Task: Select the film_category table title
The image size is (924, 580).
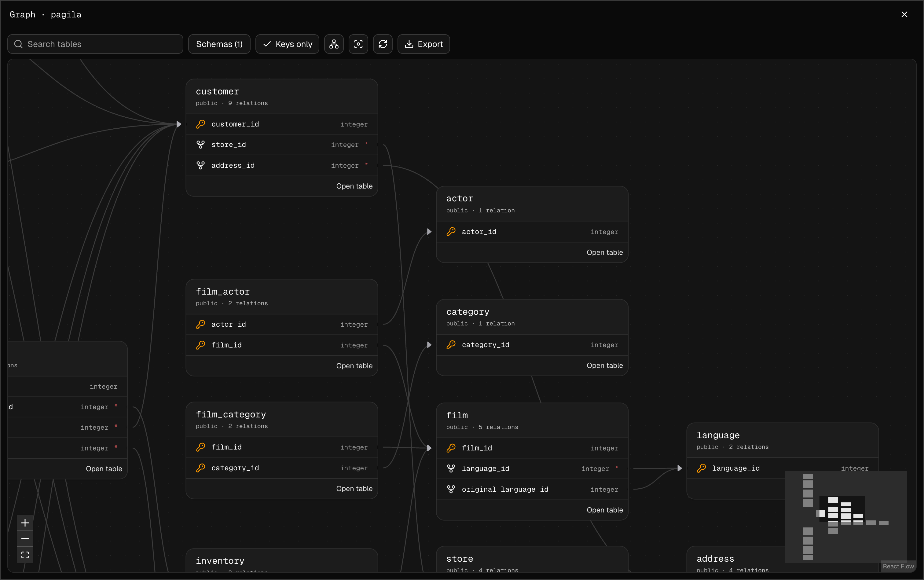Action: click(x=230, y=415)
